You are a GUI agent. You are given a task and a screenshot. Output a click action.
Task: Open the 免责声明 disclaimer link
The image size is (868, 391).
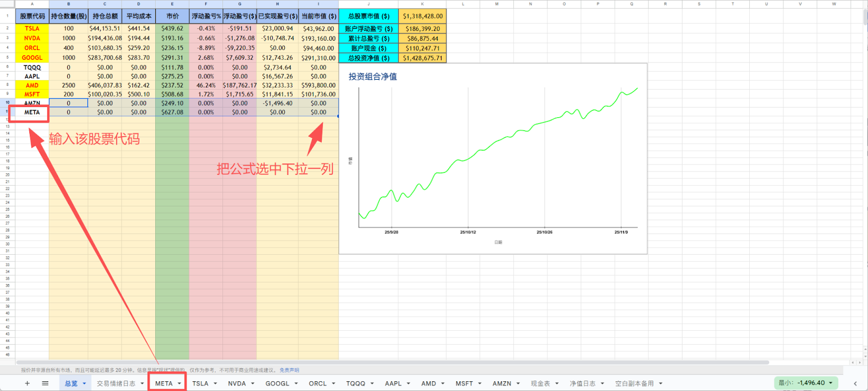(289, 370)
